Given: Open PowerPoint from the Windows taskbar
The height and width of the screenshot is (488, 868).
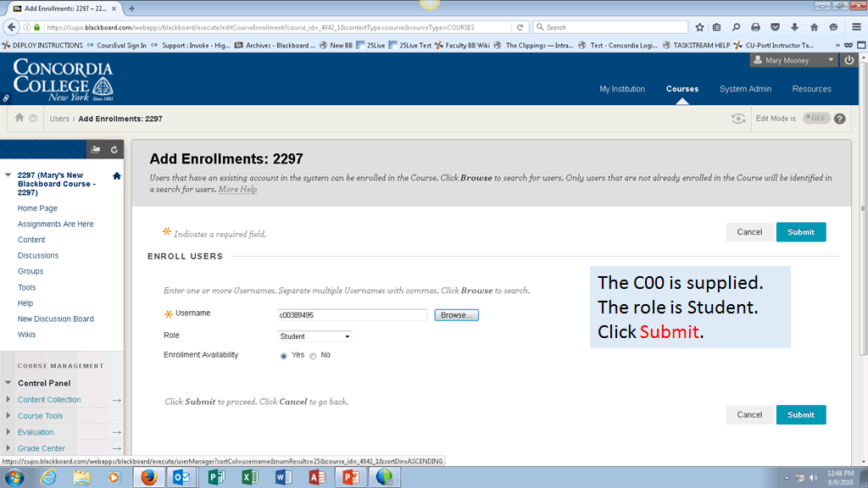Looking at the screenshot, I should point(350,477).
